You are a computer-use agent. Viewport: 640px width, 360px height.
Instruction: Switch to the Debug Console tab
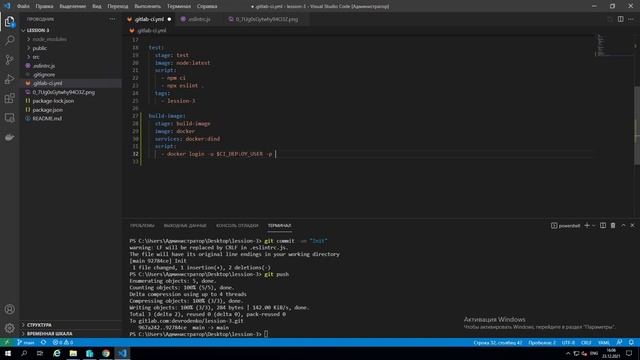(237, 225)
